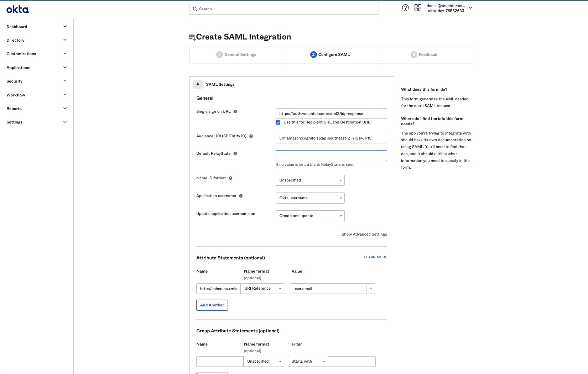Open the URI Reference name format dropdown

[262, 289]
